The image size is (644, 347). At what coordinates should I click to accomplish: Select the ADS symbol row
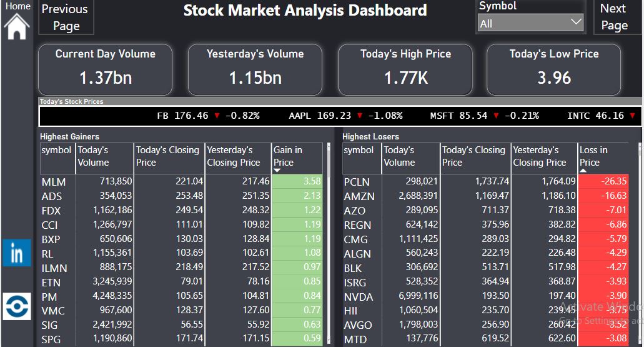click(x=181, y=196)
